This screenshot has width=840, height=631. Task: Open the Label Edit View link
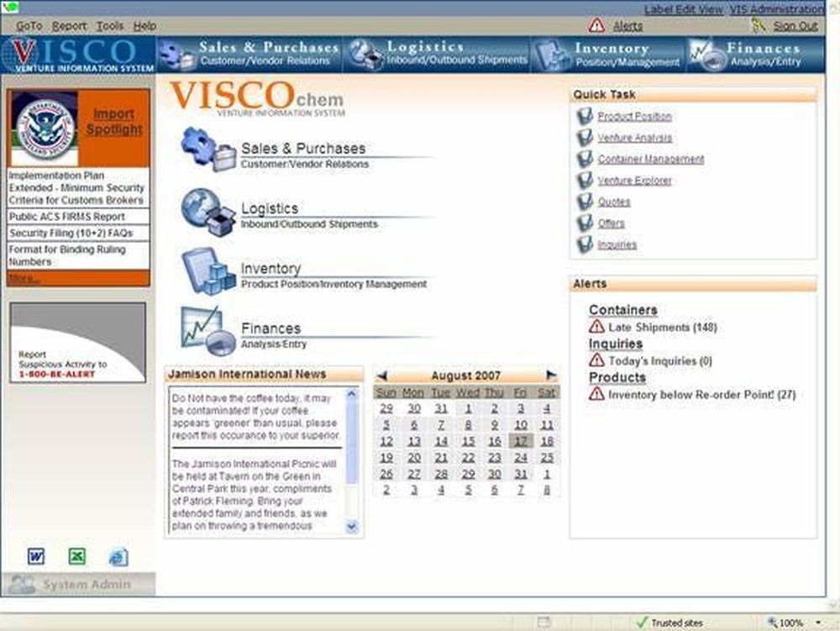tap(684, 9)
